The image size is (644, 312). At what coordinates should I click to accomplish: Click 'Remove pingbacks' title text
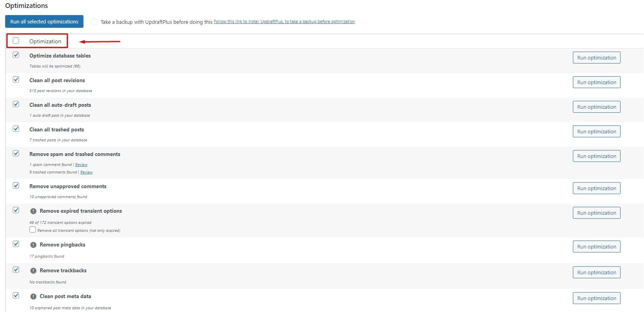pos(62,245)
